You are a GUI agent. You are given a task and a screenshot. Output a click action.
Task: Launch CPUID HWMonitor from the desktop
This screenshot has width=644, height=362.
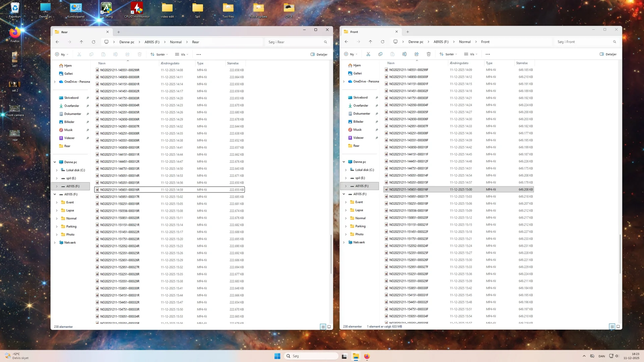pos(137,10)
